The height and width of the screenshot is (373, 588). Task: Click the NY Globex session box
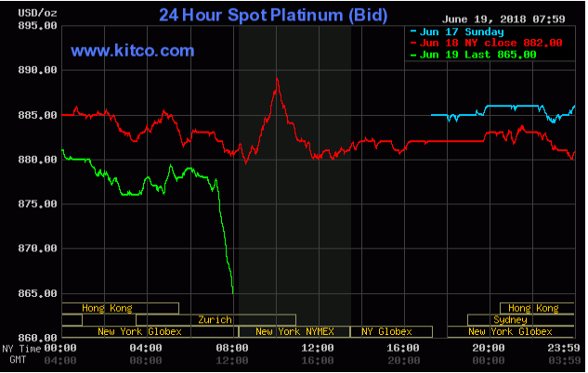coord(390,331)
